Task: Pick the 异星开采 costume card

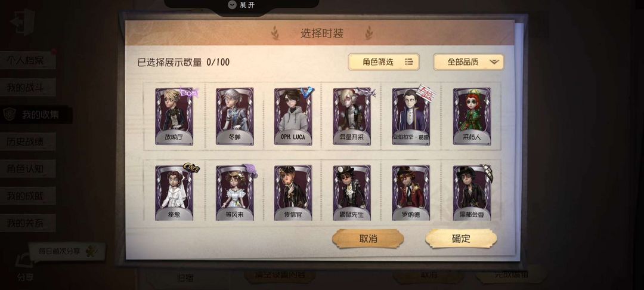Action: coord(352,116)
